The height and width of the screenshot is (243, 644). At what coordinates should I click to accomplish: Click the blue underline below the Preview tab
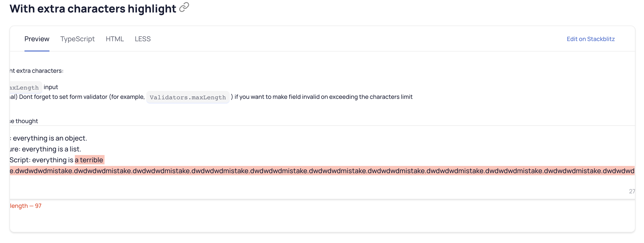pos(37,51)
